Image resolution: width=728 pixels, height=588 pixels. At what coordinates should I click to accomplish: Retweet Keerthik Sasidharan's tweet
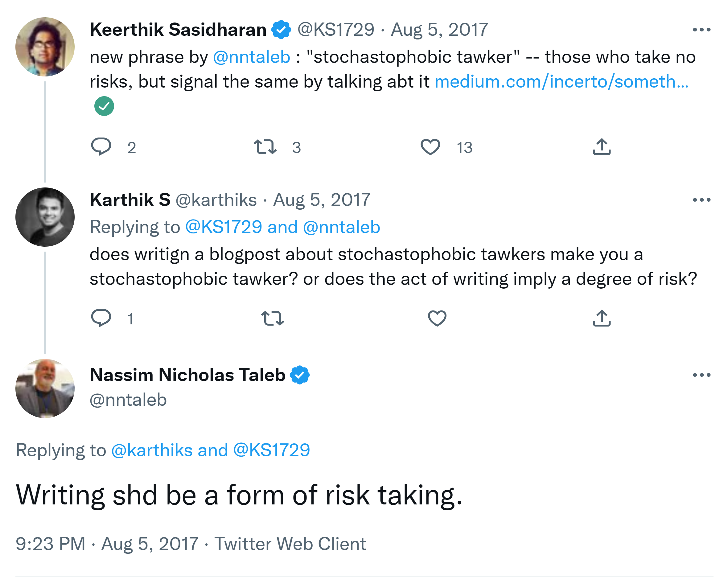265,147
